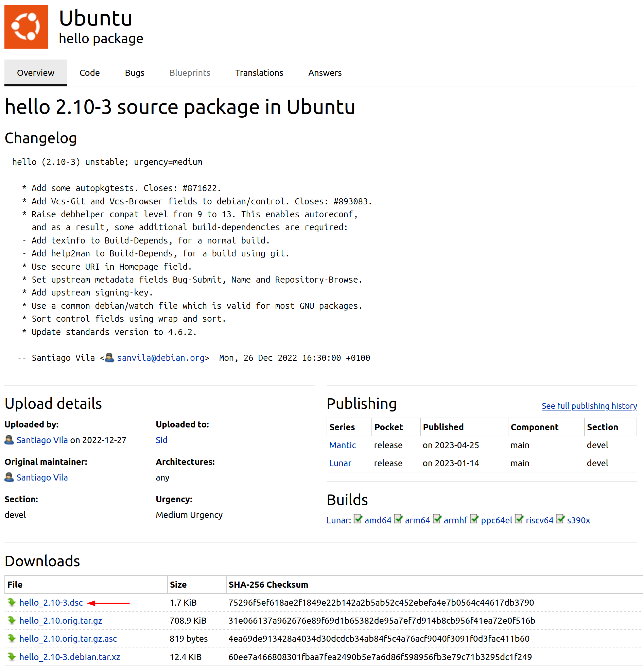Click the checksum starting with 31e06613

(382, 621)
